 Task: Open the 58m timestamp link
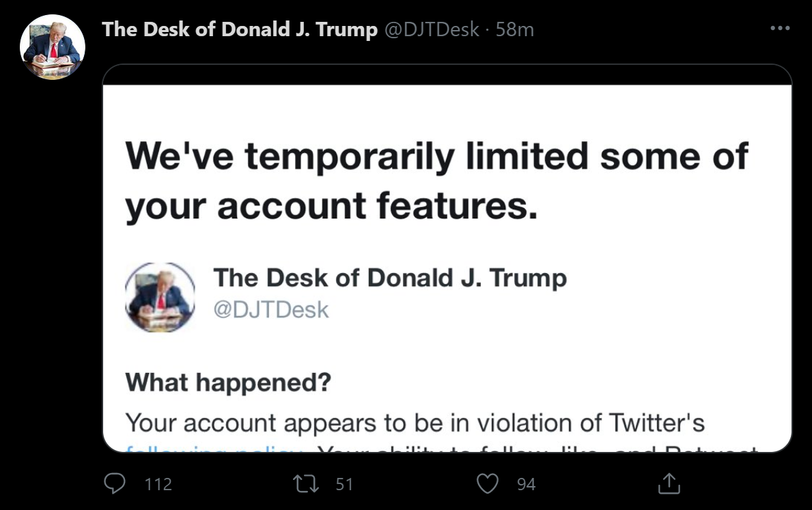(x=515, y=29)
